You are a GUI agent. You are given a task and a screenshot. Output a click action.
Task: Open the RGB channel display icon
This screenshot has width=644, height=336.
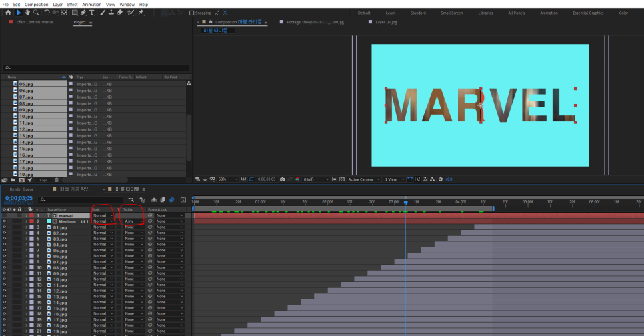coord(297,179)
